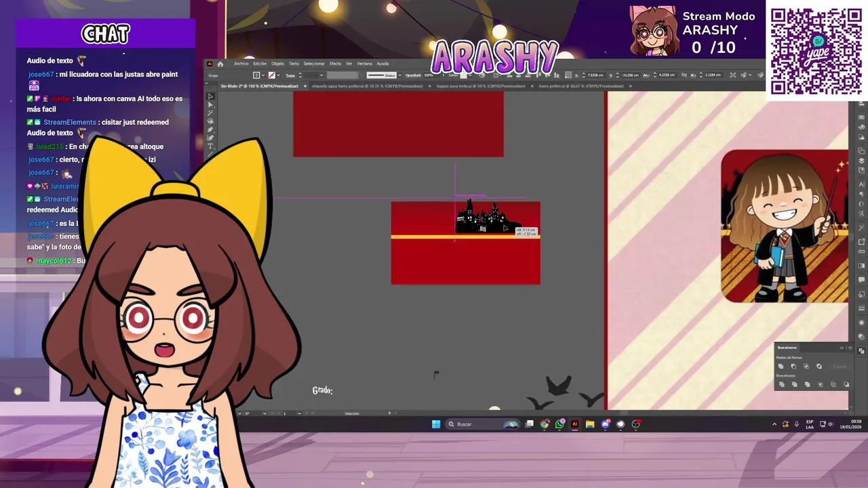Select the Type tool
The width and height of the screenshot is (868, 488).
[x=210, y=146]
